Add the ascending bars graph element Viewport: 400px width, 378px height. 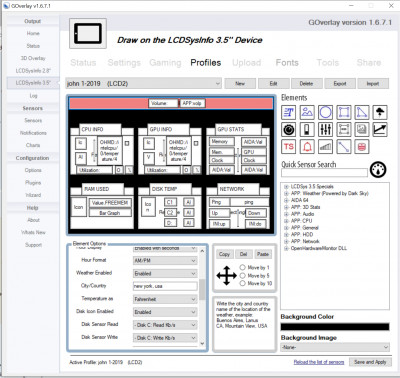point(325,147)
